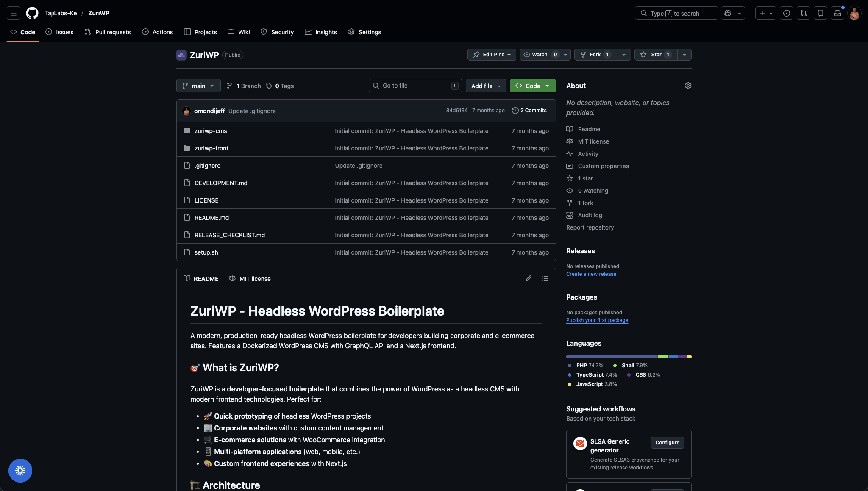This screenshot has height=491, width=868.
Task: Open the issues icon in header
Action: coord(787,13)
